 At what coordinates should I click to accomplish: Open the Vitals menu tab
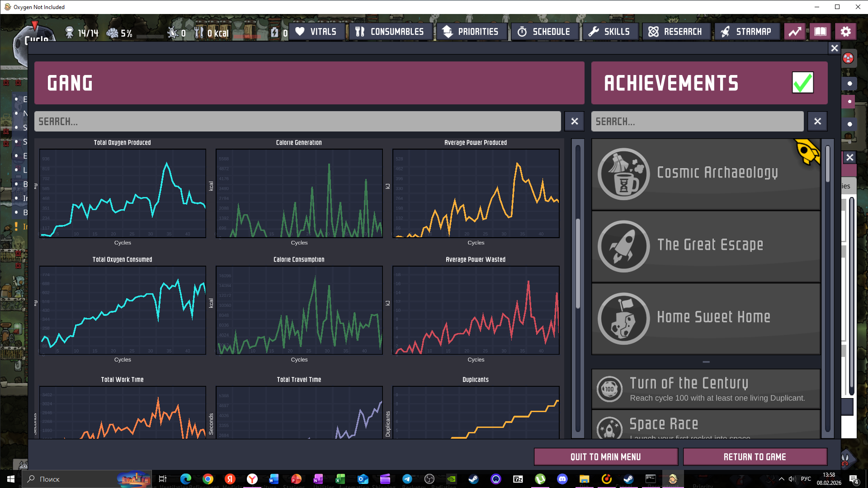pos(316,32)
